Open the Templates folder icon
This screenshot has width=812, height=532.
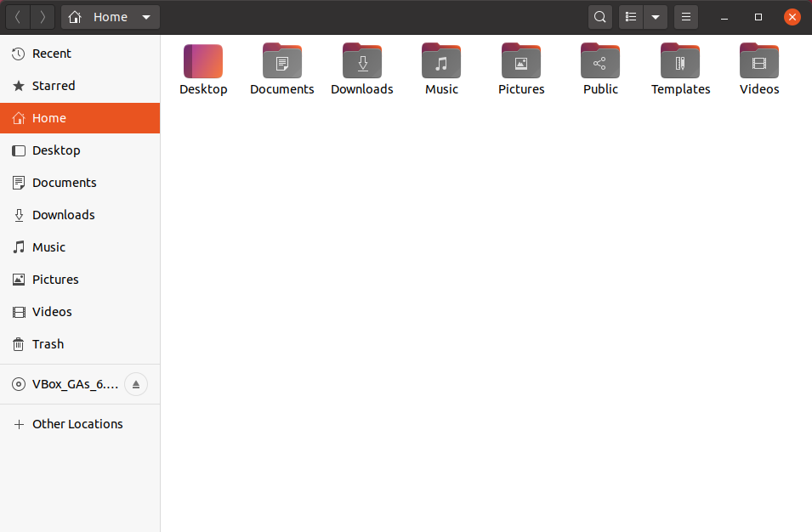[679, 60]
